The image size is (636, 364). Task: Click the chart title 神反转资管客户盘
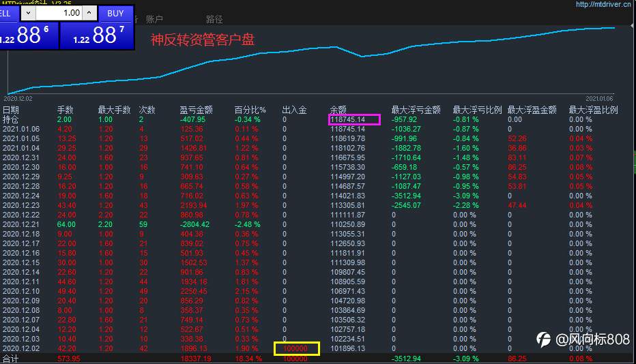[x=203, y=40]
